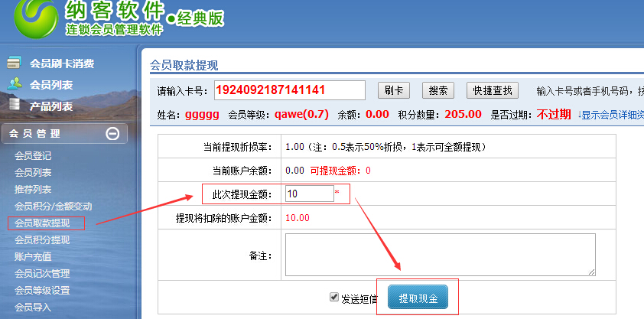Click the member name ggggg

tap(202, 115)
